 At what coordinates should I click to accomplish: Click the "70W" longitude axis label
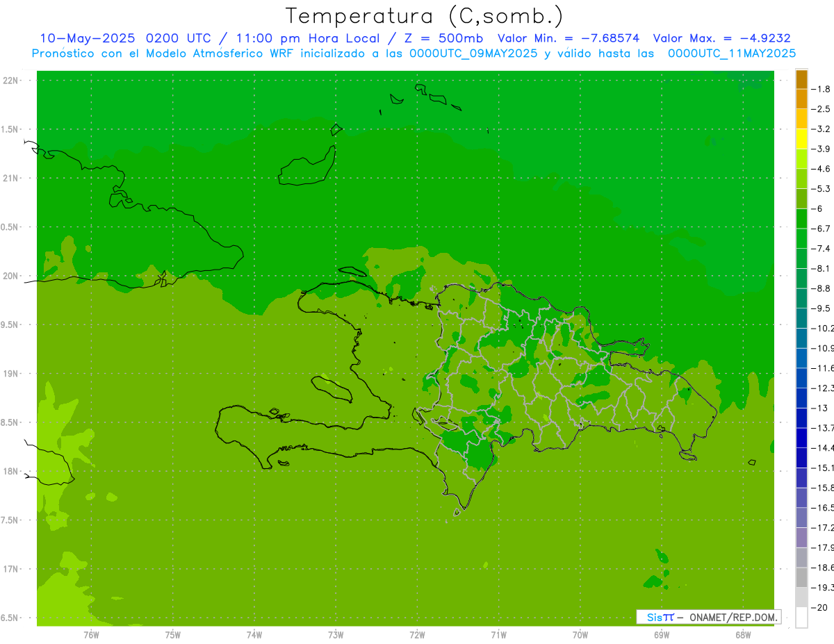point(580,635)
